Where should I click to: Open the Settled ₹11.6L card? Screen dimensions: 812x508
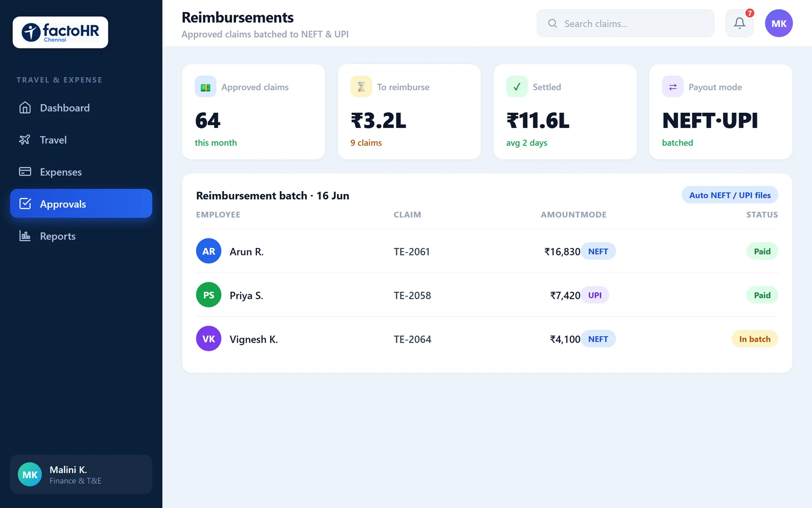point(565,112)
